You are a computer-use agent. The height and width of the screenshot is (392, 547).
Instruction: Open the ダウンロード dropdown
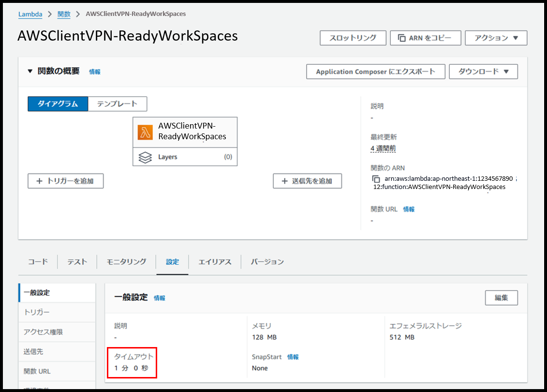[x=483, y=72]
